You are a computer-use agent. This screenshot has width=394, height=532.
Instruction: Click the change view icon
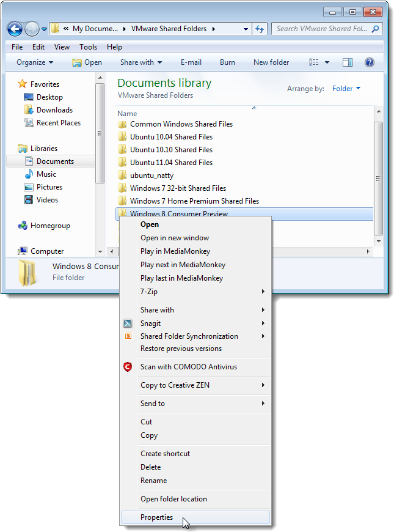[313, 62]
